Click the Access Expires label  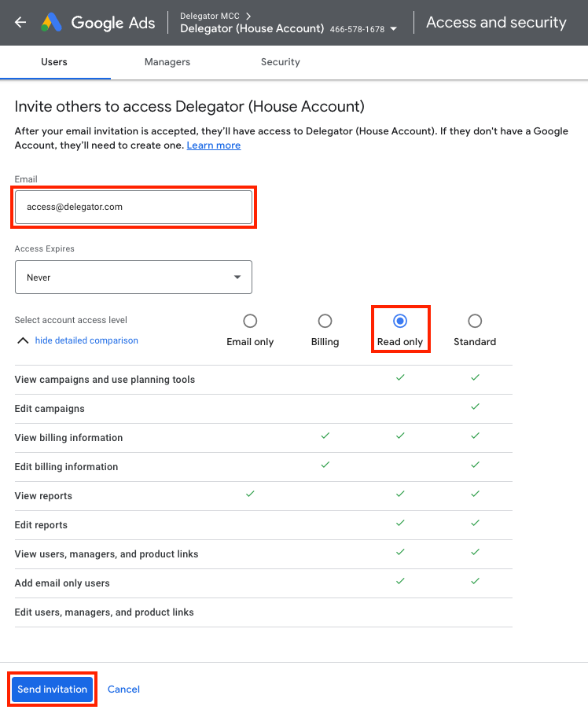click(44, 248)
